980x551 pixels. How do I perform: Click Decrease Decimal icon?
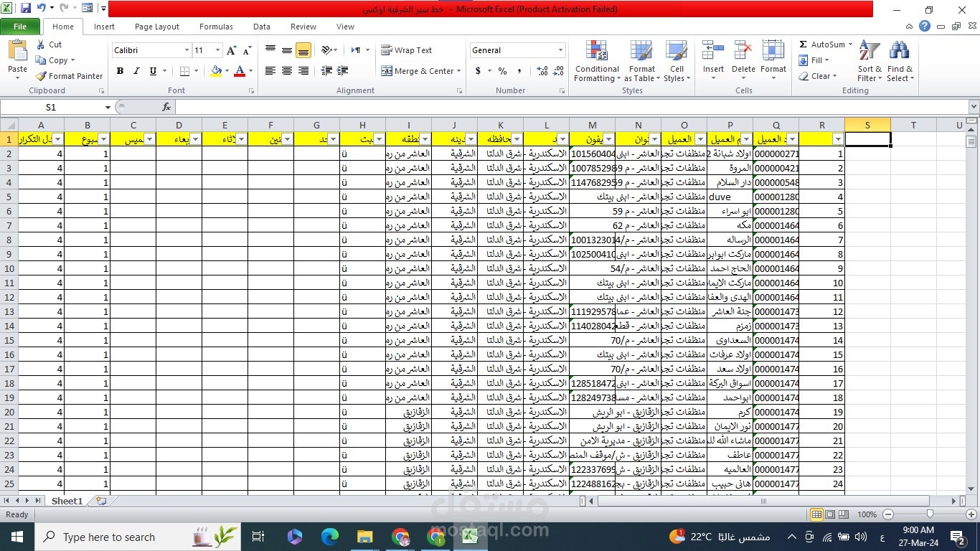coord(559,71)
